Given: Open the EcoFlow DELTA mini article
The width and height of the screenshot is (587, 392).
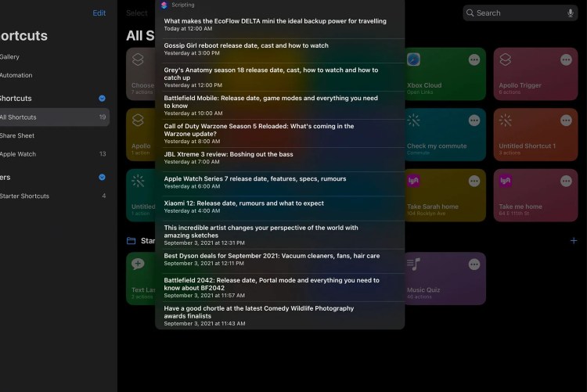Looking at the screenshot, I should [x=279, y=25].
